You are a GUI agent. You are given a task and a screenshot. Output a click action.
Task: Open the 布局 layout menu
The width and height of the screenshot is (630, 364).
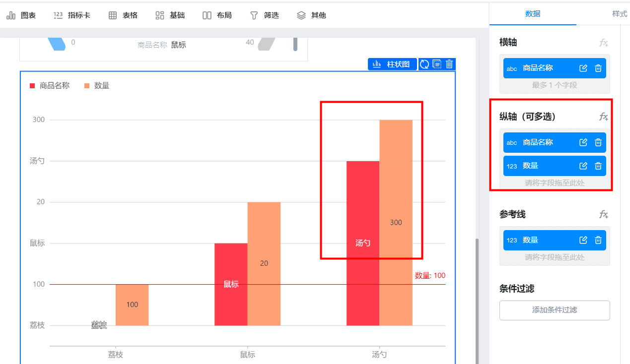pyautogui.click(x=217, y=15)
